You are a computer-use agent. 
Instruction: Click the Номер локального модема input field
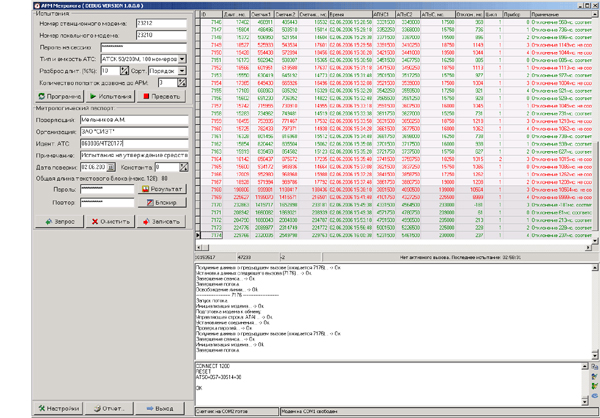161,35
